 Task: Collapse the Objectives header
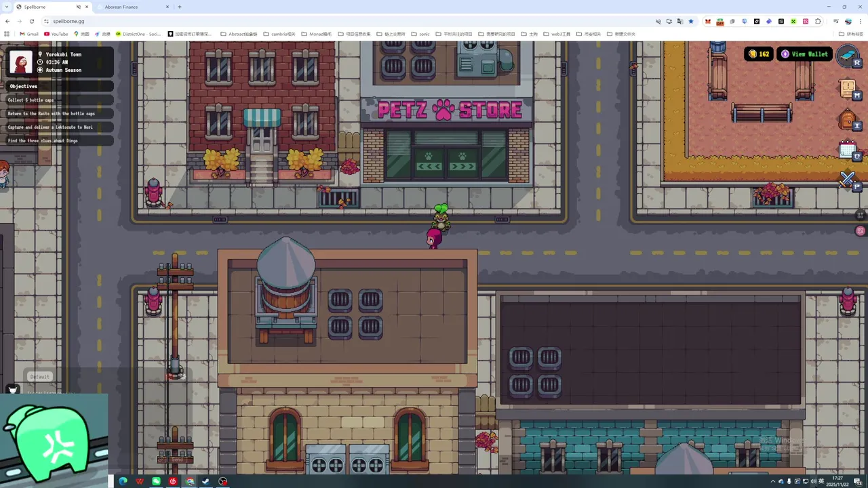click(x=60, y=86)
